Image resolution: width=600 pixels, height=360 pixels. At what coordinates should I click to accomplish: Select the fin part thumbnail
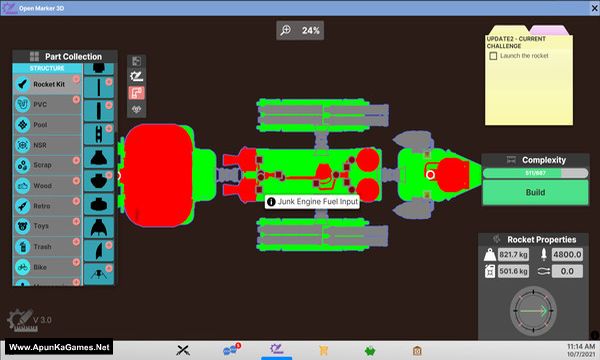(x=99, y=251)
